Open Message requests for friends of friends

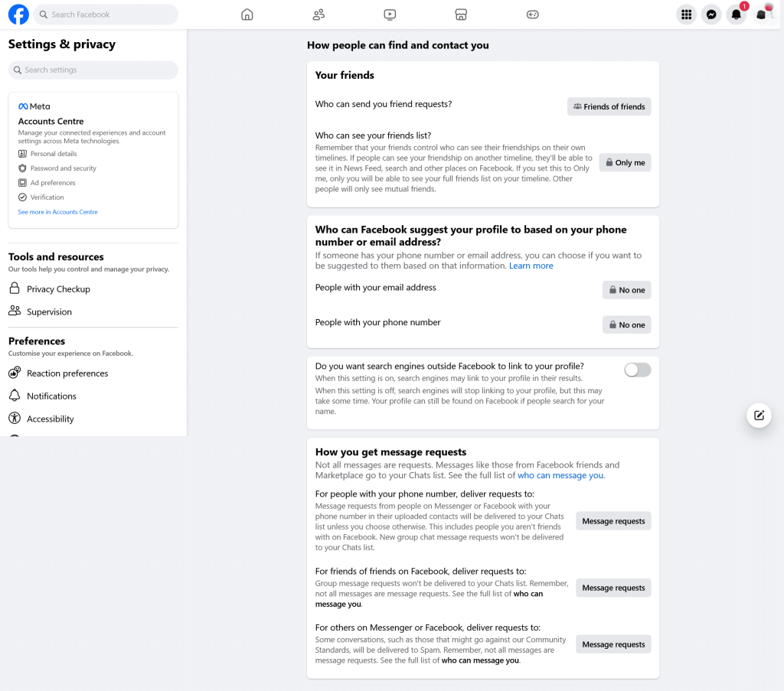[612, 587]
